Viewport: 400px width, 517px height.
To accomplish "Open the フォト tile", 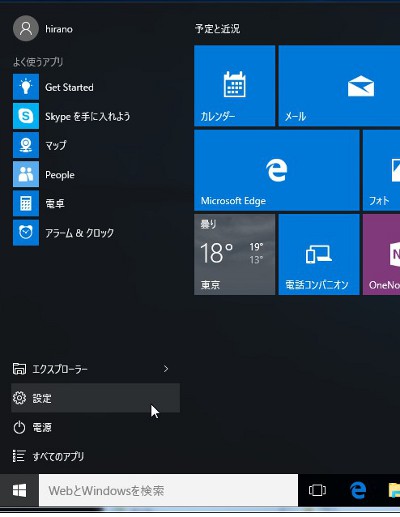I will [381, 170].
